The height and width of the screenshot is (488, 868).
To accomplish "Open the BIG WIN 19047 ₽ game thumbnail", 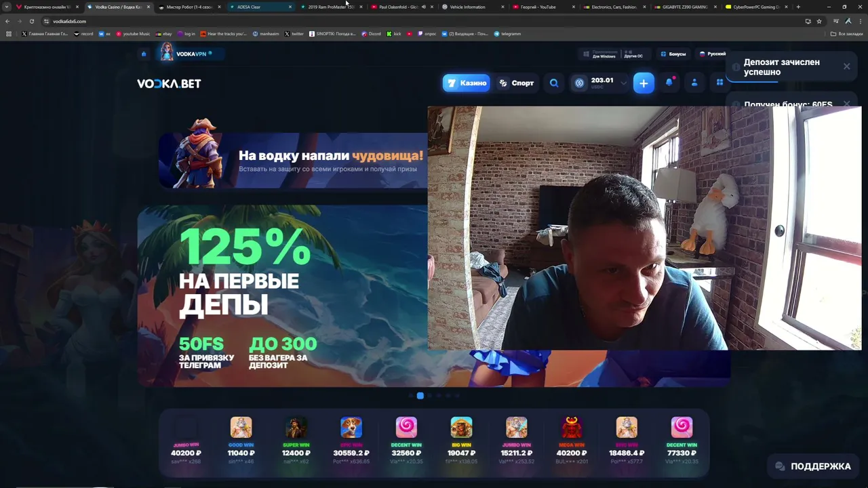I will (x=461, y=428).
